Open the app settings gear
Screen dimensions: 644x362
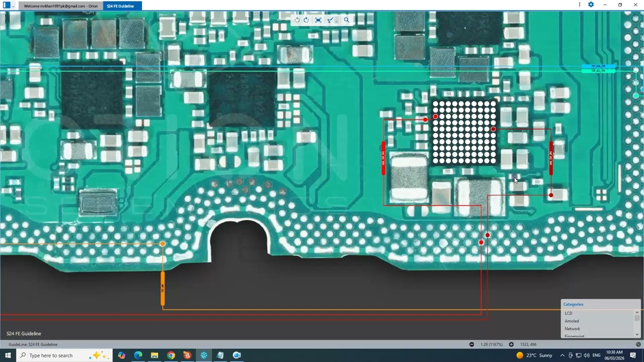(591, 5)
